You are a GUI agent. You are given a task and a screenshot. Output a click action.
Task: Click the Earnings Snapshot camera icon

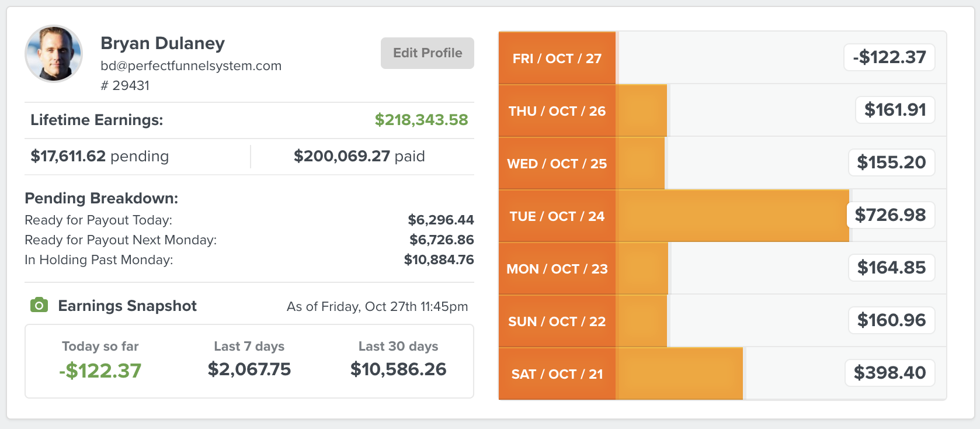(39, 305)
